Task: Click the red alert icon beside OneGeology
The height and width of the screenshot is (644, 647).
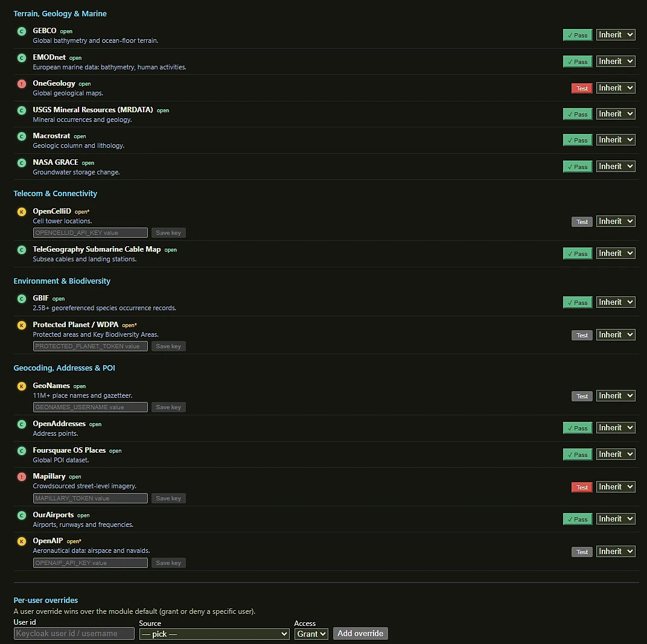Action: pos(22,84)
